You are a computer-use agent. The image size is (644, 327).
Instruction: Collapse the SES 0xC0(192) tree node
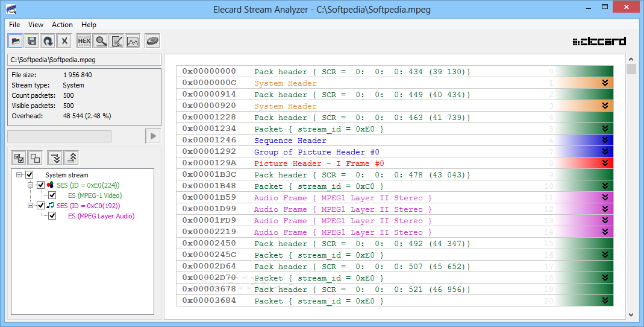30,205
